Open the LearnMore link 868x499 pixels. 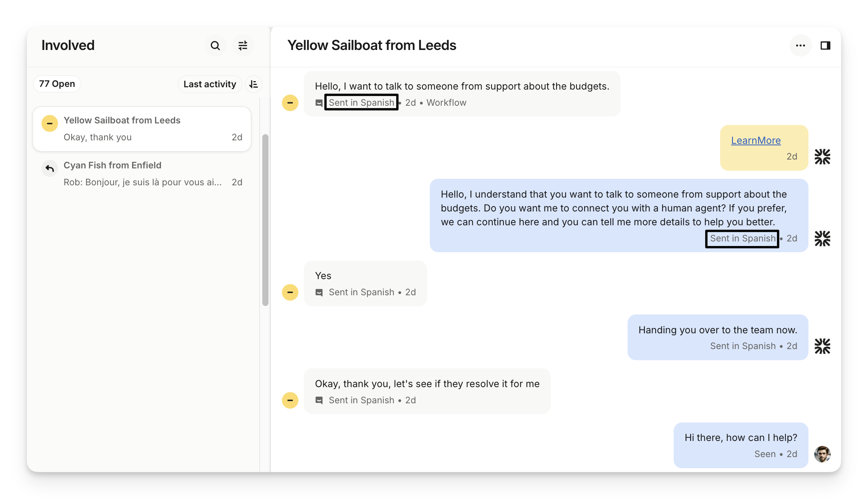click(x=755, y=141)
